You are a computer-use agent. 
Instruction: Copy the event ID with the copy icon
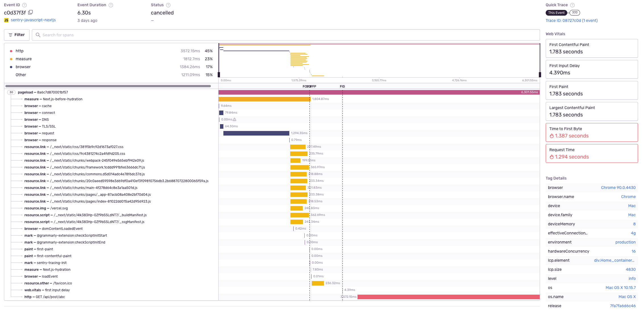click(x=30, y=12)
